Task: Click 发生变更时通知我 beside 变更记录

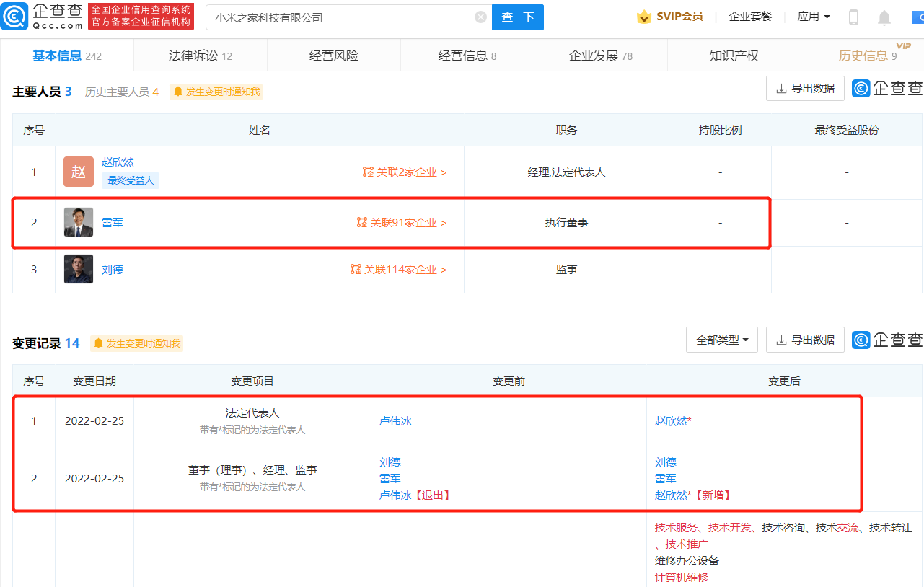Action: [137, 343]
